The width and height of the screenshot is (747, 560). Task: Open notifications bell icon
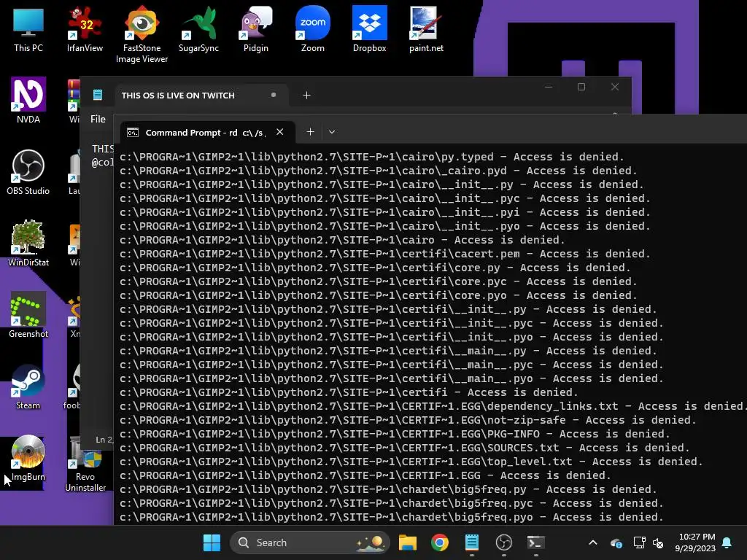727,542
